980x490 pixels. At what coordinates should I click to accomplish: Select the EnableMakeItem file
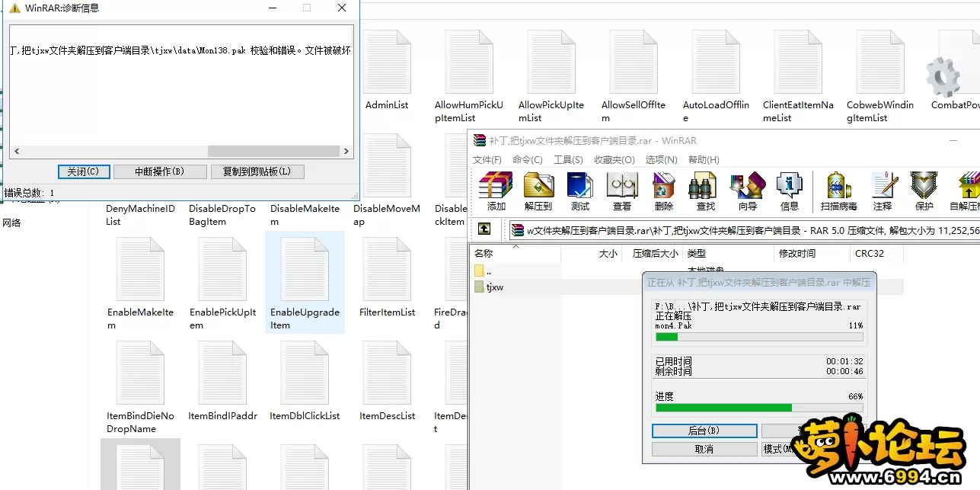click(x=140, y=283)
